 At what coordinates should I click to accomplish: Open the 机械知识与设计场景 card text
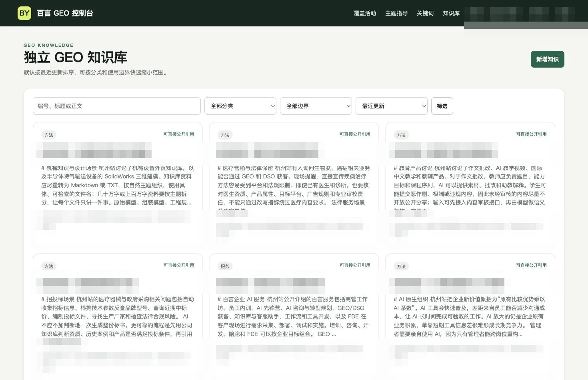click(118, 185)
